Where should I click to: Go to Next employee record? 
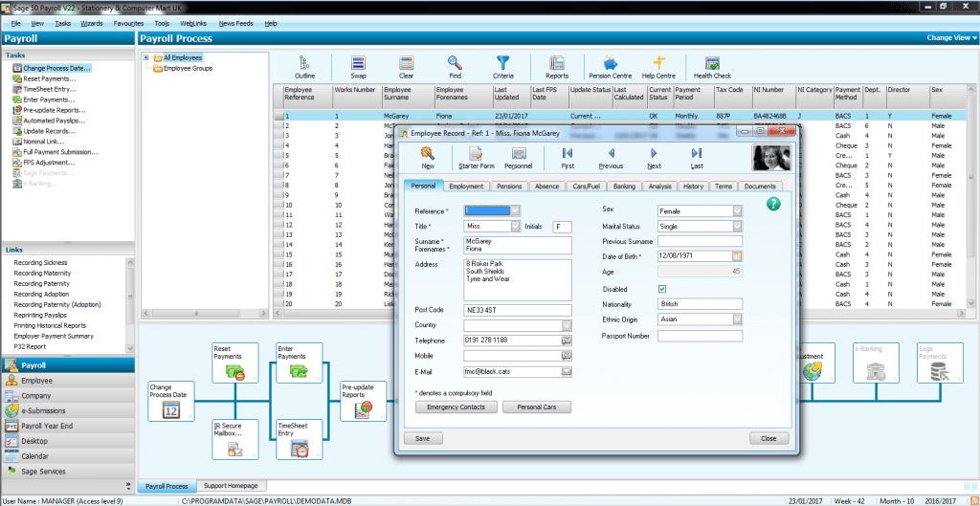coord(654,158)
